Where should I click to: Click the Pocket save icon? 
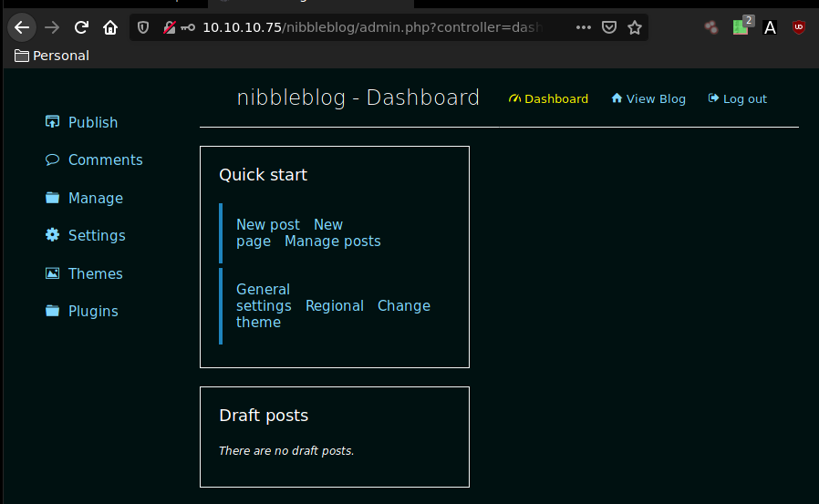point(609,27)
